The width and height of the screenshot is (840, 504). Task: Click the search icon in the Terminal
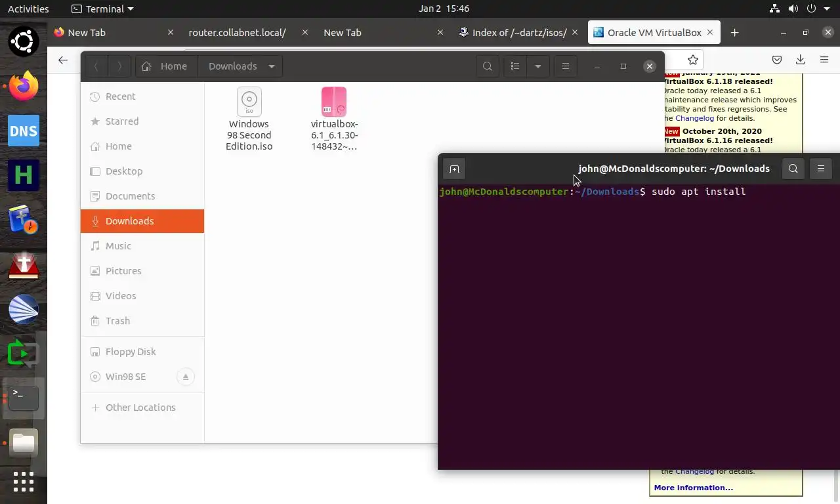[793, 169]
